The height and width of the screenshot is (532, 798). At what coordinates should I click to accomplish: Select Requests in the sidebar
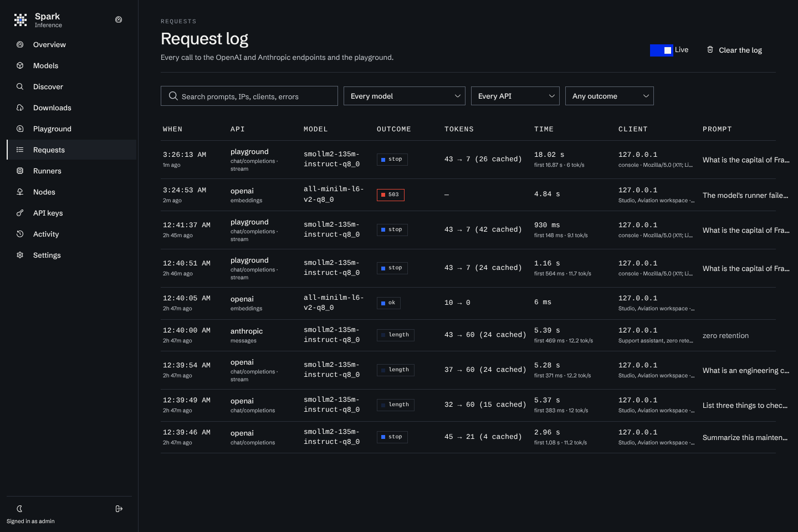pos(71,150)
